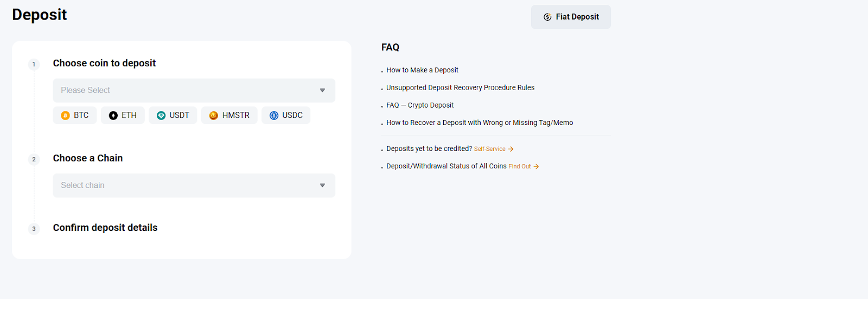Click the coin dropdown arrow

(x=322, y=91)
